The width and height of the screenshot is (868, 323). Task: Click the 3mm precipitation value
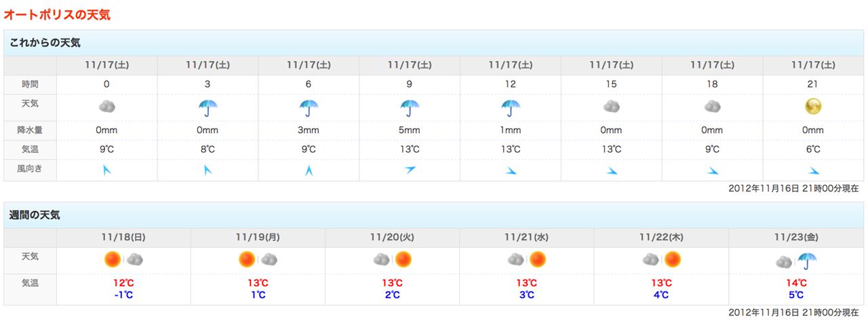(x=309, y=130)
